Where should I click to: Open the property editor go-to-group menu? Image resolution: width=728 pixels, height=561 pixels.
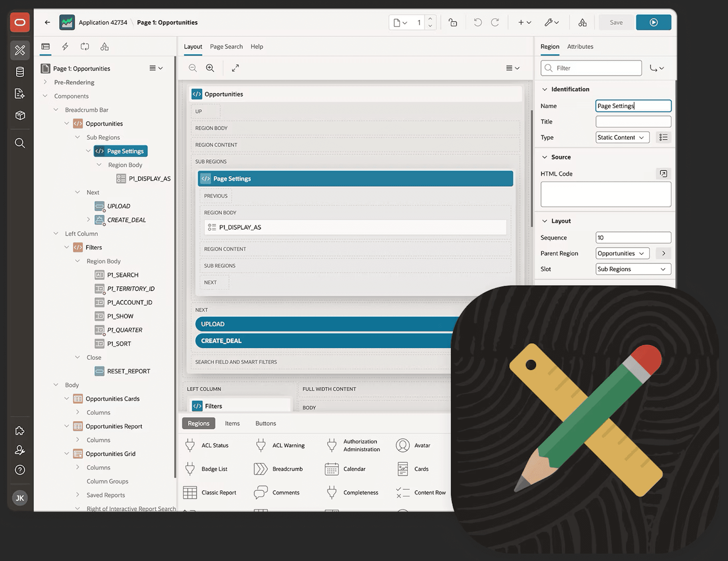(x=657, y=68)
